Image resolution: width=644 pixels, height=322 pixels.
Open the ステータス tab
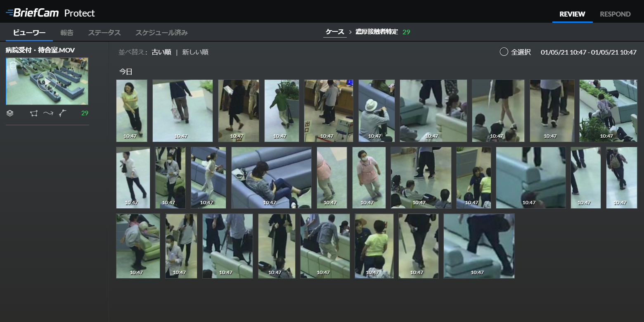click(104, 33)
